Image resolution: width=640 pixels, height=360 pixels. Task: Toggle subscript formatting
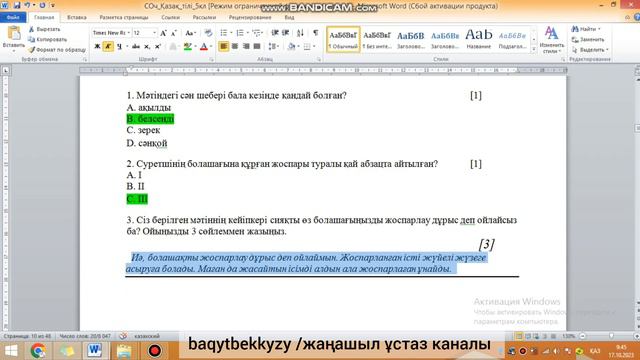point(147,47)
